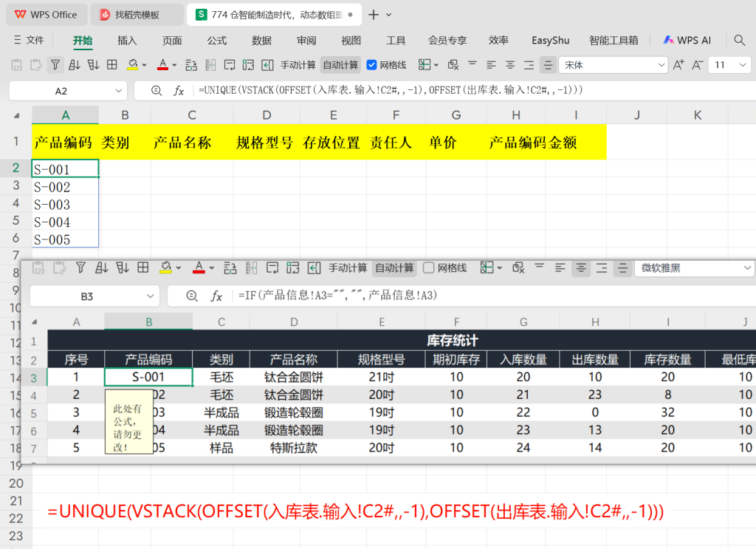Click the yellow fill color bar in lower window
The height and width of the screenshot is (549, 756).
[x=166, y=273]
